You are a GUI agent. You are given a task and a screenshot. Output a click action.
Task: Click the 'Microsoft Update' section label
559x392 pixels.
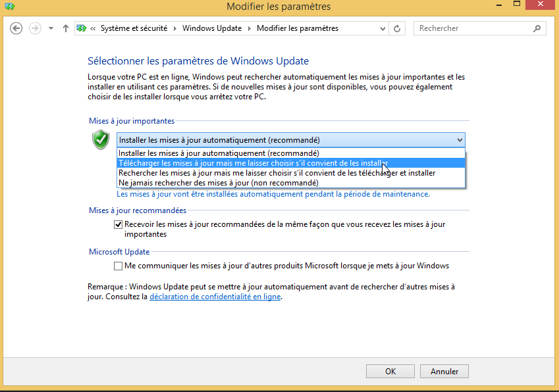point(119,252)
